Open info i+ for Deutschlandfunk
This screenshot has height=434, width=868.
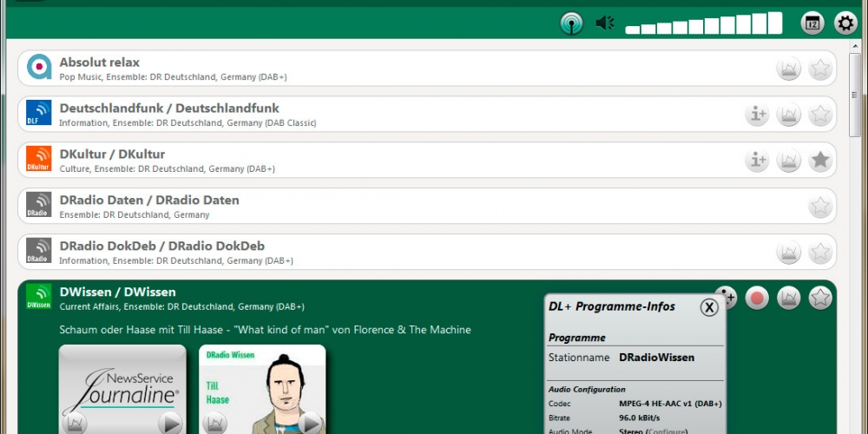coord(757,115)
